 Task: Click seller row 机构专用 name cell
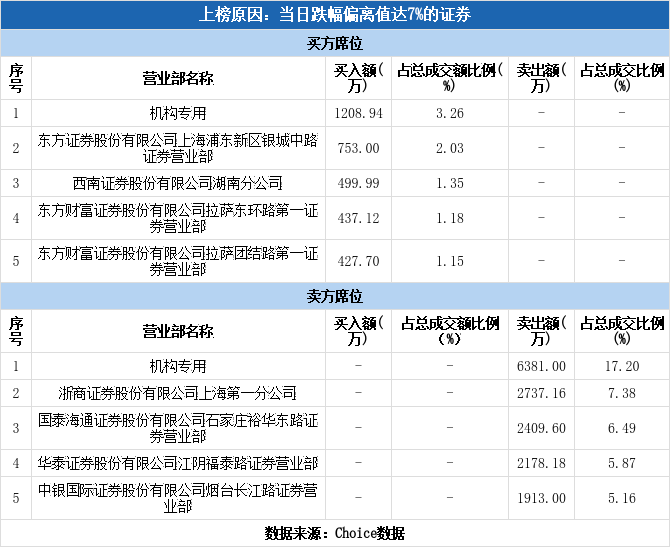tap(178, 366)
